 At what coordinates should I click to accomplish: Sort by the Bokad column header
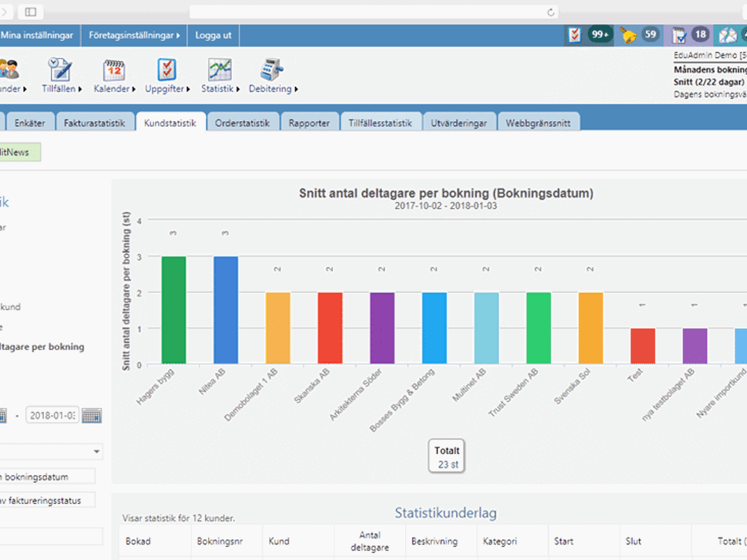click(138, 541)
